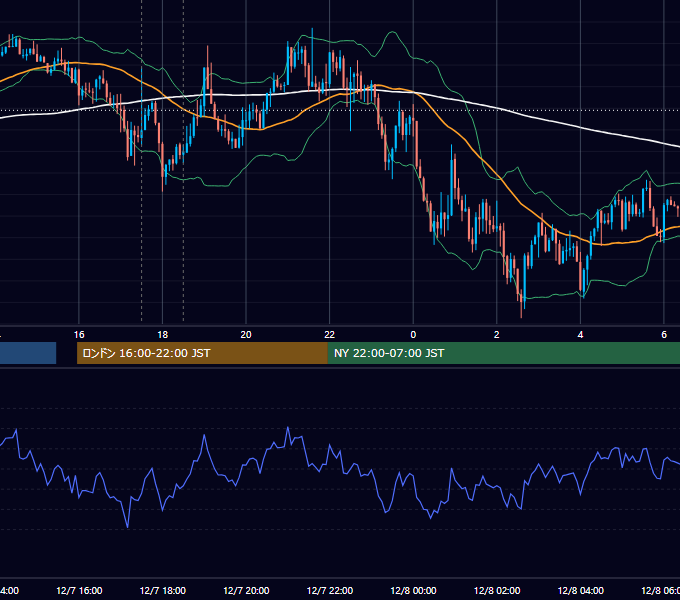The width and height of the screenshot is (680, 600).
Task: Click the 22 hour label on chart axis
Action: (330, 335)
